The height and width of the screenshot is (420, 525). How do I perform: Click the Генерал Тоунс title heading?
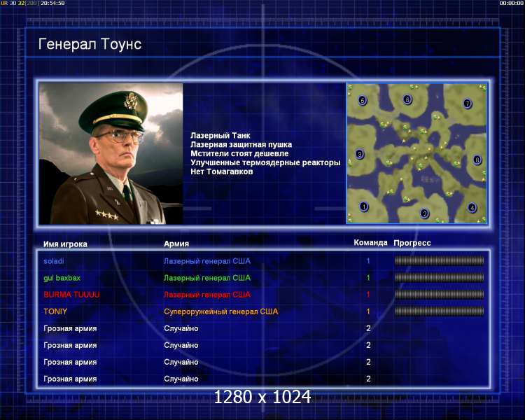(x=90, y=44)
